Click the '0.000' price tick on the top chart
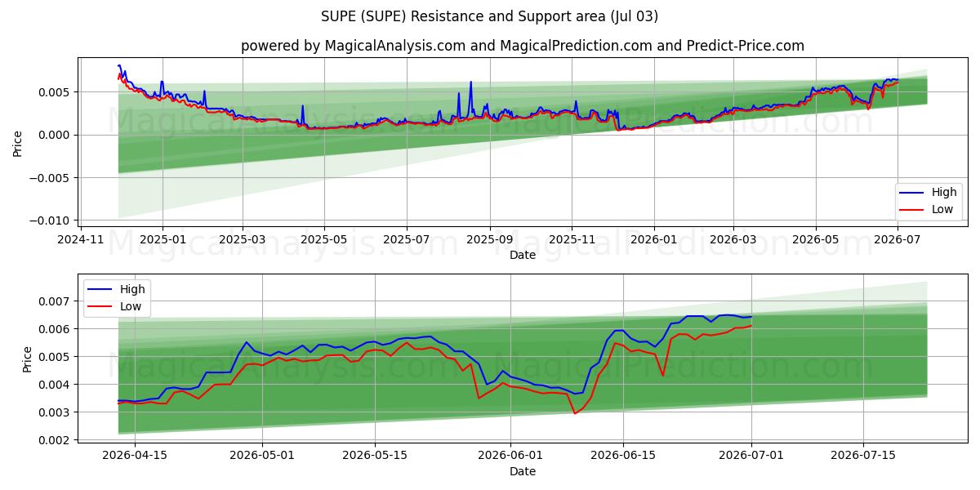 (x=56, y=135)
